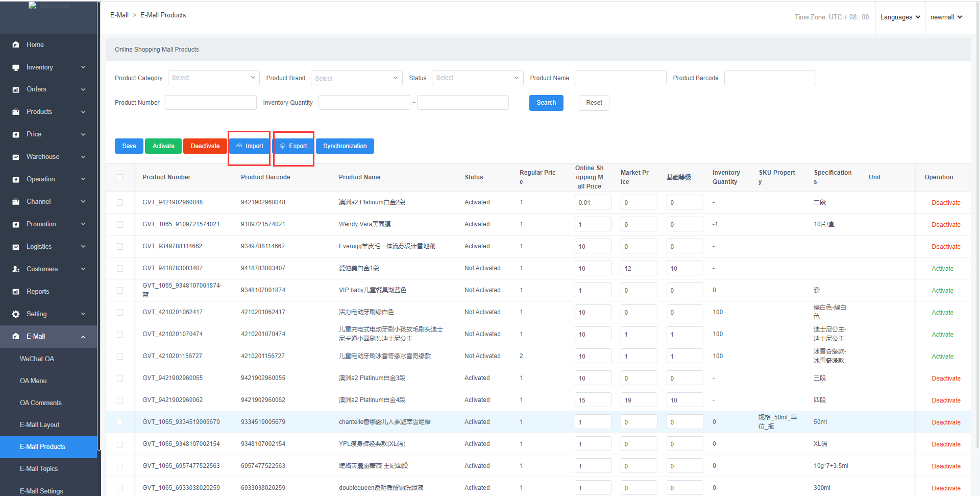This screenshot has width=980, height=496.
Task: Click the Product Barcode input field
Action: (x=770, y=78)
